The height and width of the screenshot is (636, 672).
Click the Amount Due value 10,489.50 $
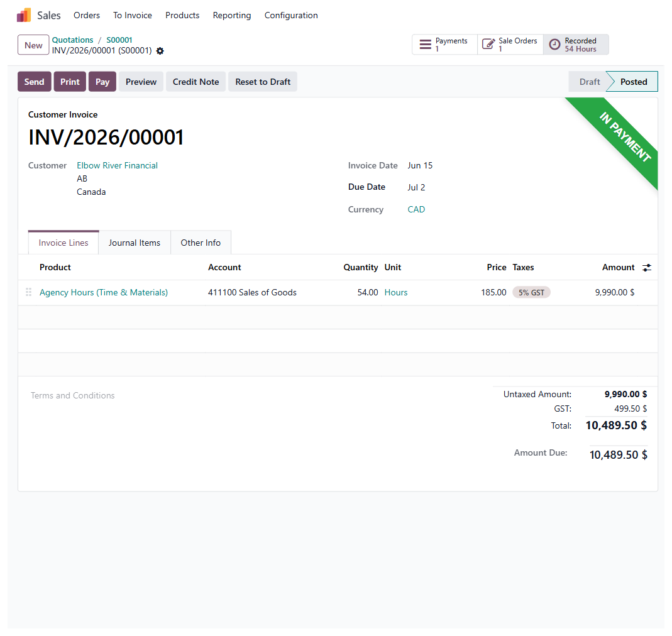click(x=618, y=455)
